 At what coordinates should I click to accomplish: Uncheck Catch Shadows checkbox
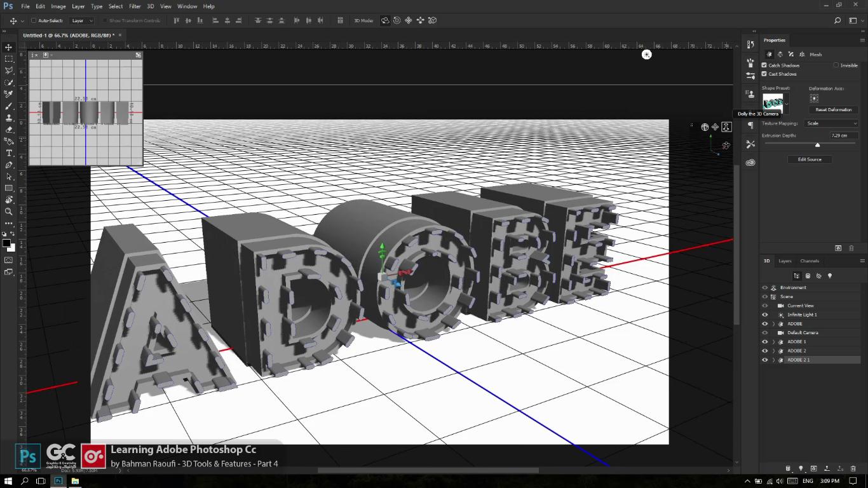point(764,65)
